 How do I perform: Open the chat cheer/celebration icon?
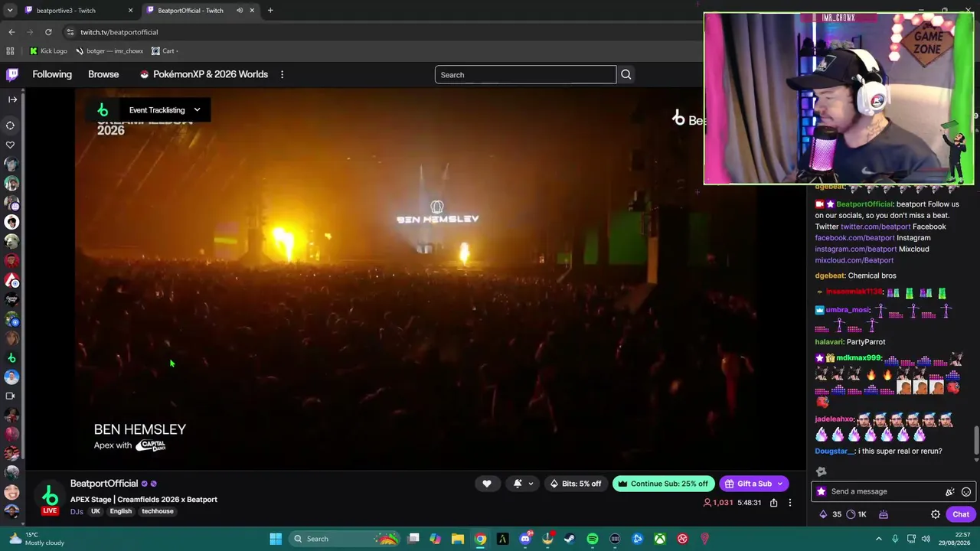tap(950, 491)
